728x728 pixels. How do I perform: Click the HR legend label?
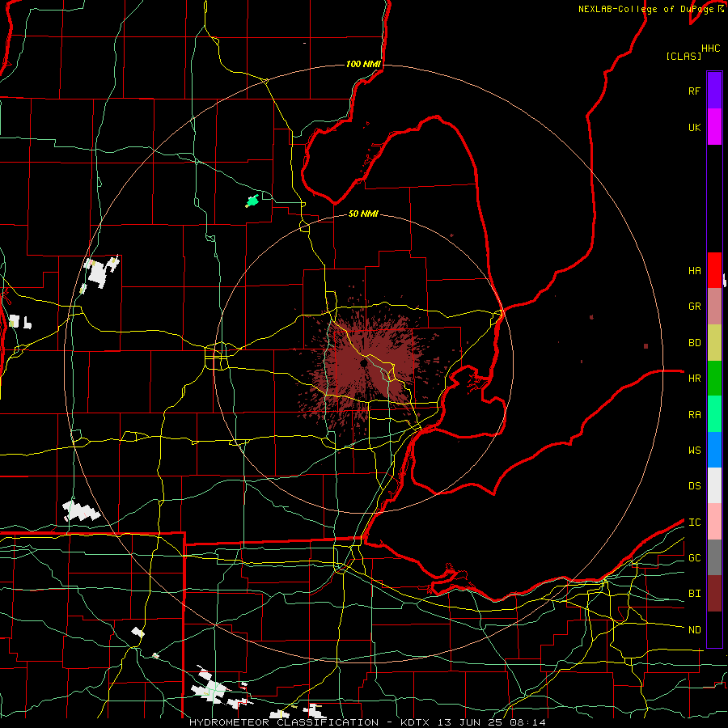[x=694, y=378]
